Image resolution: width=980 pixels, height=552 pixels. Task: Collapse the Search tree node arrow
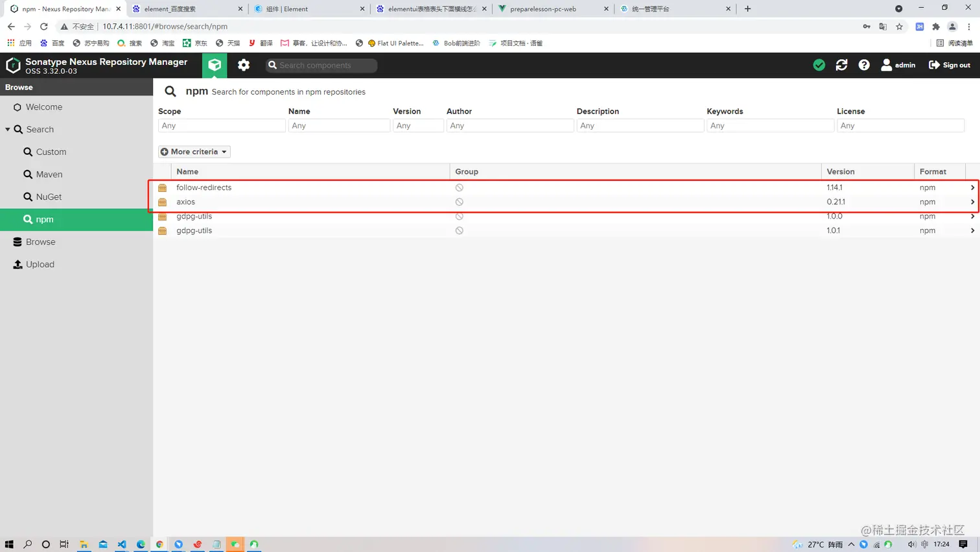(8, 129)
